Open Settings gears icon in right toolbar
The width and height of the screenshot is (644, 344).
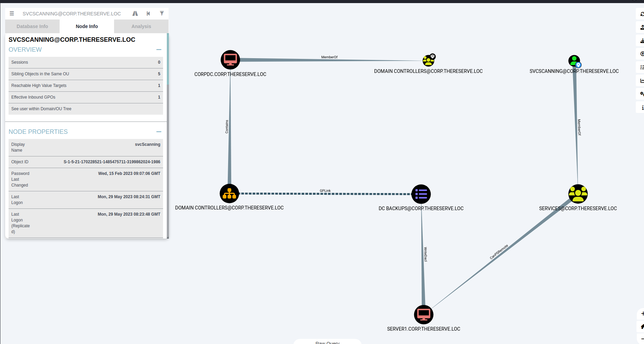(x=642, y=94)
